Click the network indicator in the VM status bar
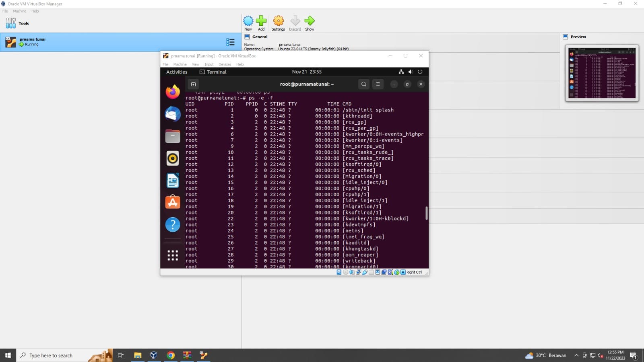 [x=358, y=272]
